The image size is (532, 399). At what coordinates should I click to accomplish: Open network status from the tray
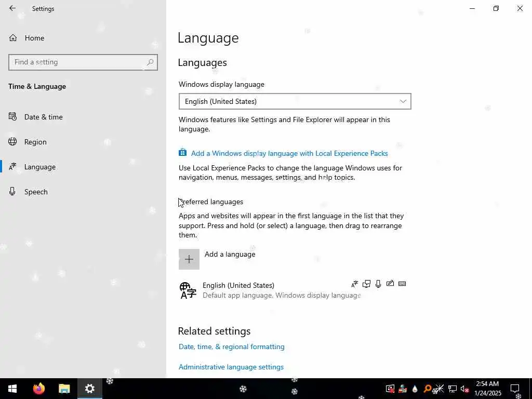(453, 389)
